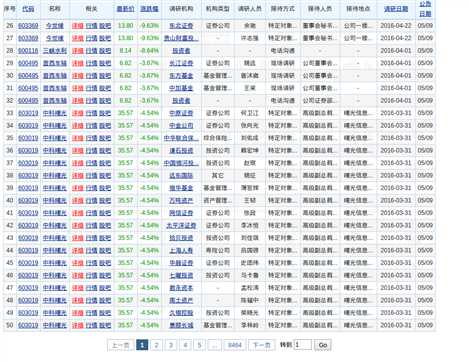Viewport: 469px width, 362px height.
Task: Open 东方基金 institution link in row 30
Action: click(x=181, y=76)
